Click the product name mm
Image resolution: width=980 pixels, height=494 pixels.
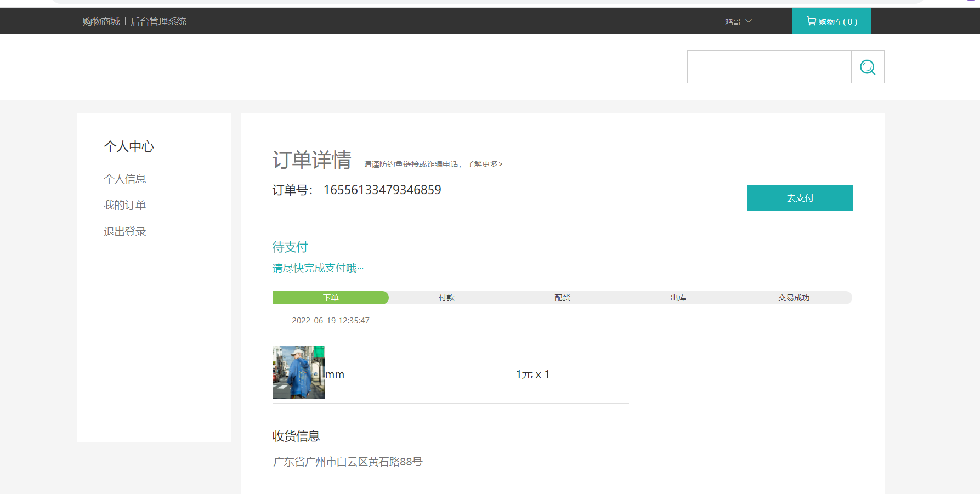coord(335,374)
